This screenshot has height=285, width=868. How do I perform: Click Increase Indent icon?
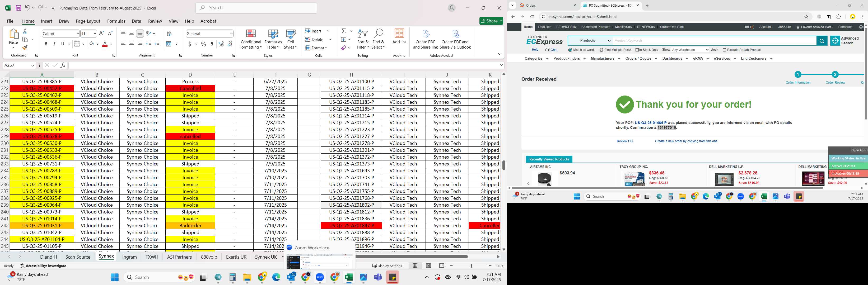pos(157,44)
